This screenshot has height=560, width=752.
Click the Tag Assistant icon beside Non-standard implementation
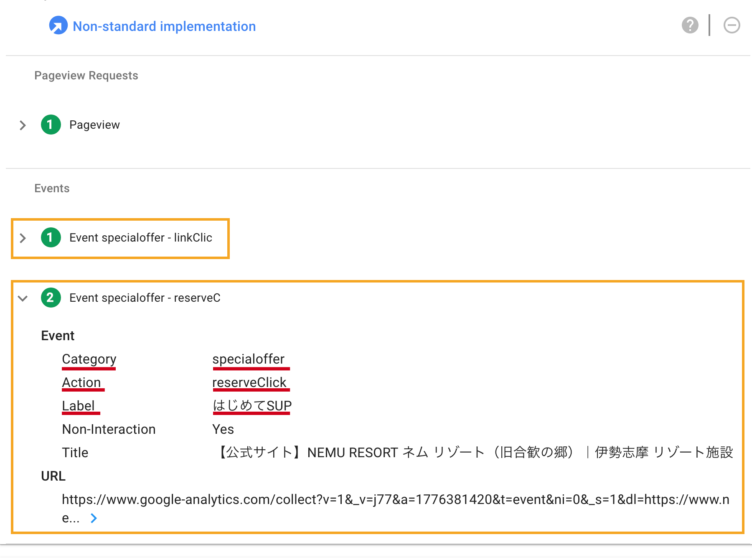click(x=58, y=25)
